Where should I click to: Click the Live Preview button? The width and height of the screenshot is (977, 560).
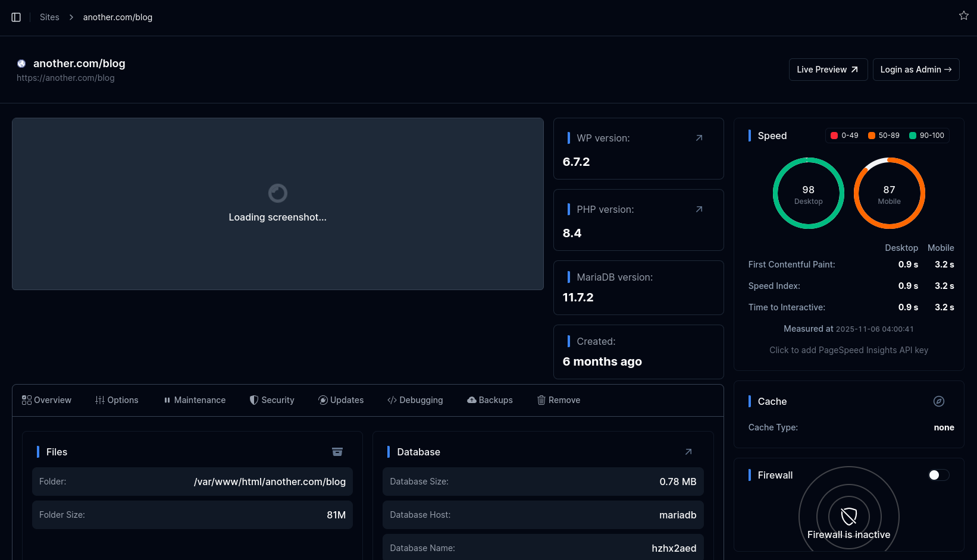(x=828, y=70)
